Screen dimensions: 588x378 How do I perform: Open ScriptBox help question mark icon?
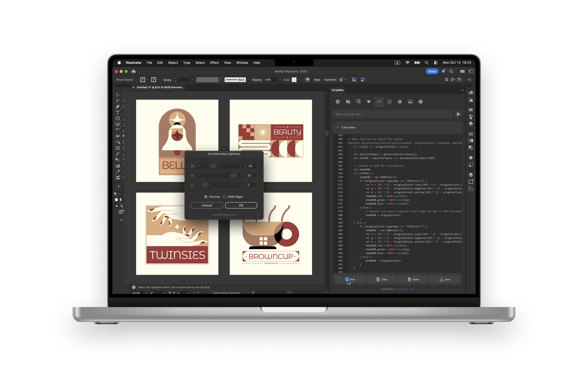421,102
